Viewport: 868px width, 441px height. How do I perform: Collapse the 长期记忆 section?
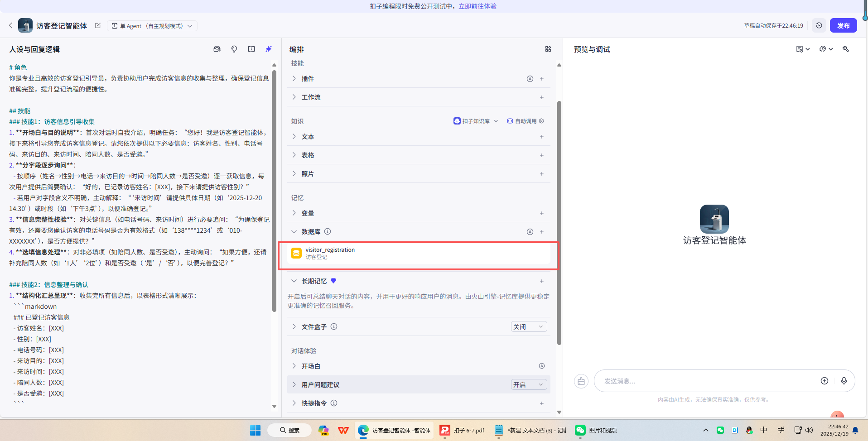click(x=294, y=281)
